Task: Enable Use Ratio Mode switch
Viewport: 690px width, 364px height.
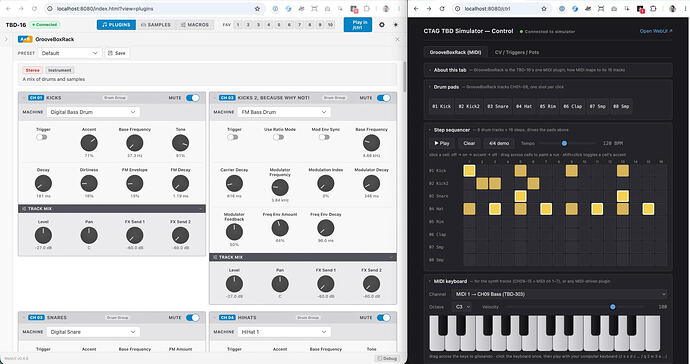Action: [279, 137]
